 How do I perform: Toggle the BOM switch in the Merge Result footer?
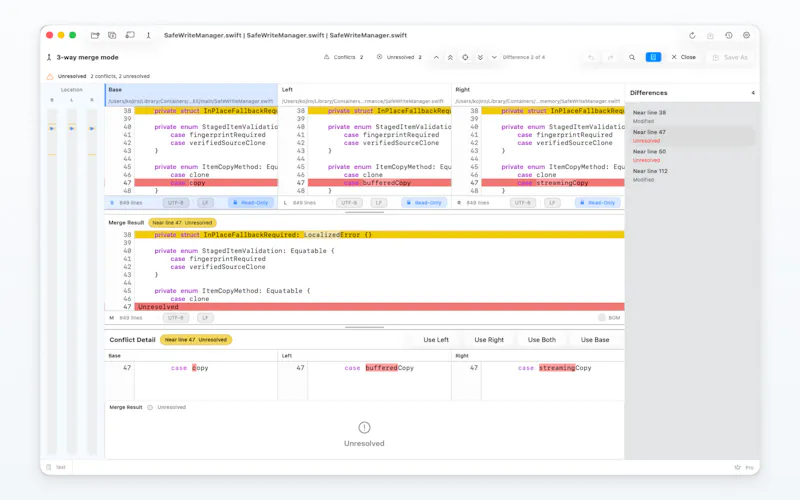tap(602, 318)
